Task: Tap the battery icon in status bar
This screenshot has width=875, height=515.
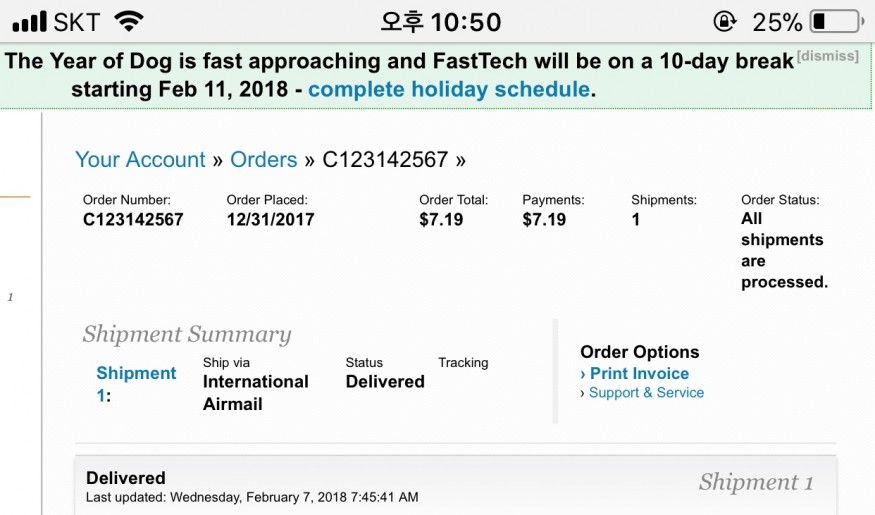Action: click(836, 22)
